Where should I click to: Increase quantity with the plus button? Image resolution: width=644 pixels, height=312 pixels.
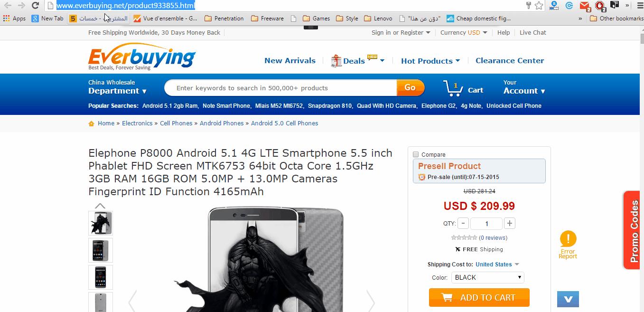coord(510,223)
